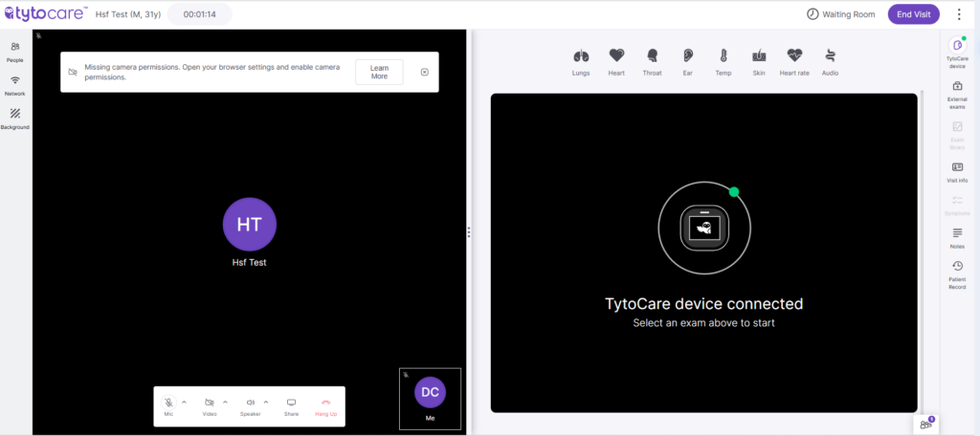Click patient name Hsf Test (M, 31y)
980x436 pixels.
(x=128, y=13)
